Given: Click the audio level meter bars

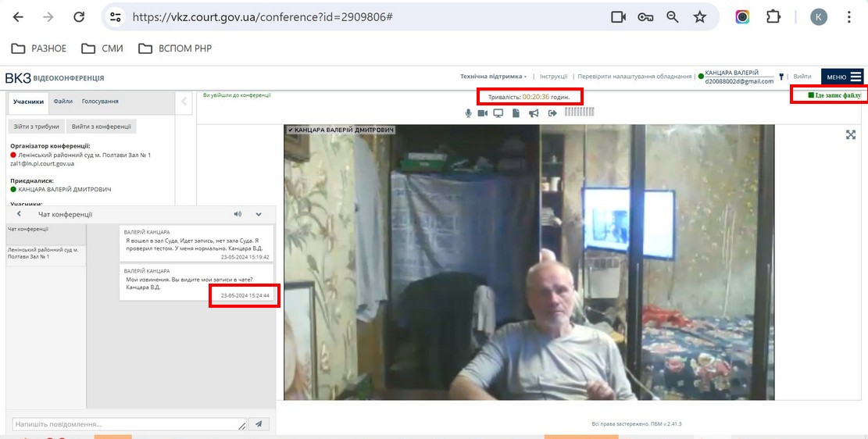Looking at the screenshot, I should click(x=579, y=112).
